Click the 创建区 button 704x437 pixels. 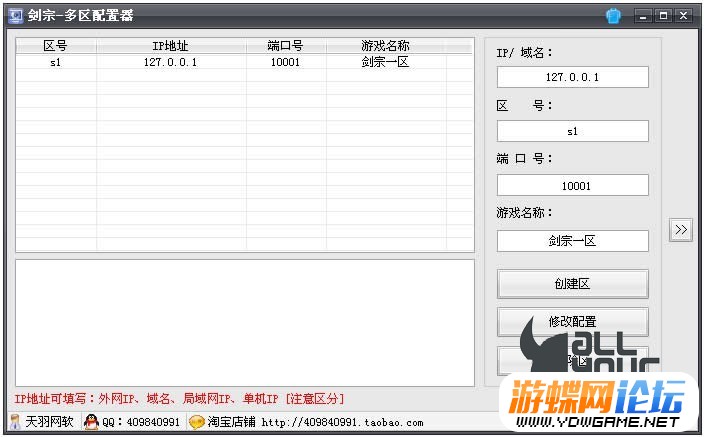(572, 283)
